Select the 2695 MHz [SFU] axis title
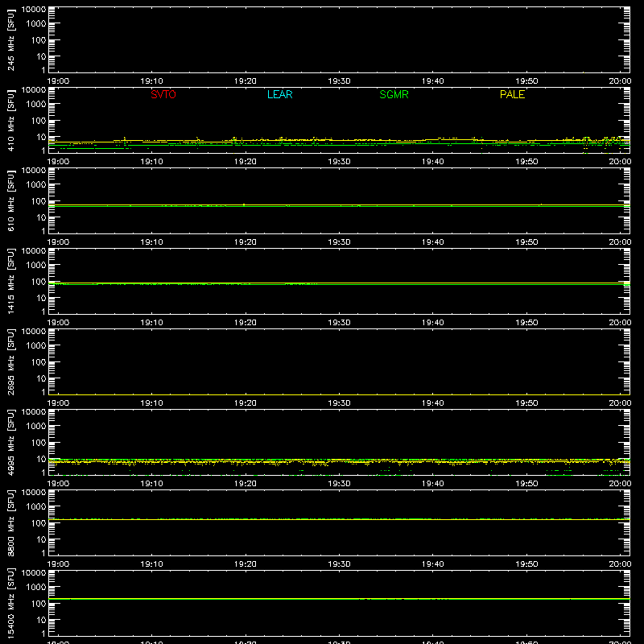 [x=10, y=361]
